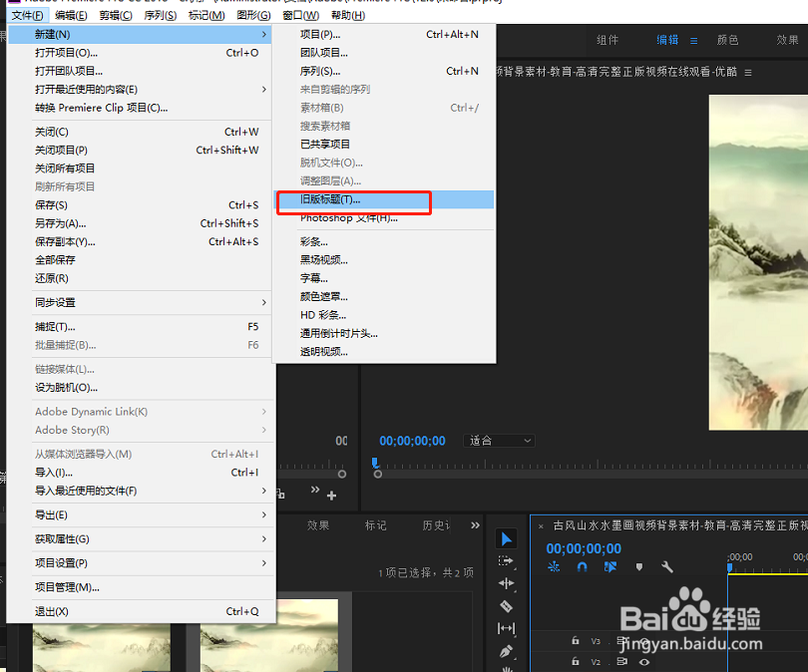
Task: Choose 旧版标题(T)... from the submenu
Action: 384,199
